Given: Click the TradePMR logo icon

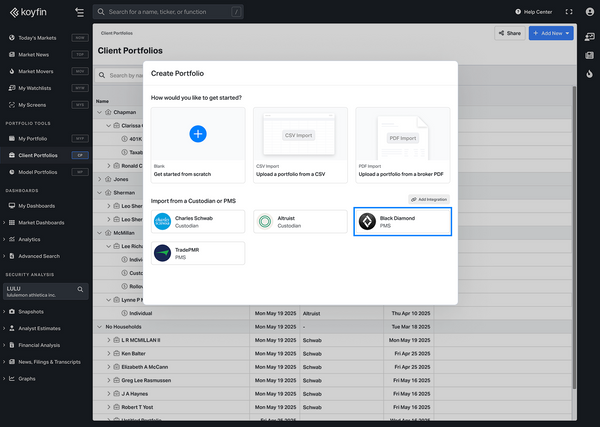Looking at the screenshot, I should point(162,253).
